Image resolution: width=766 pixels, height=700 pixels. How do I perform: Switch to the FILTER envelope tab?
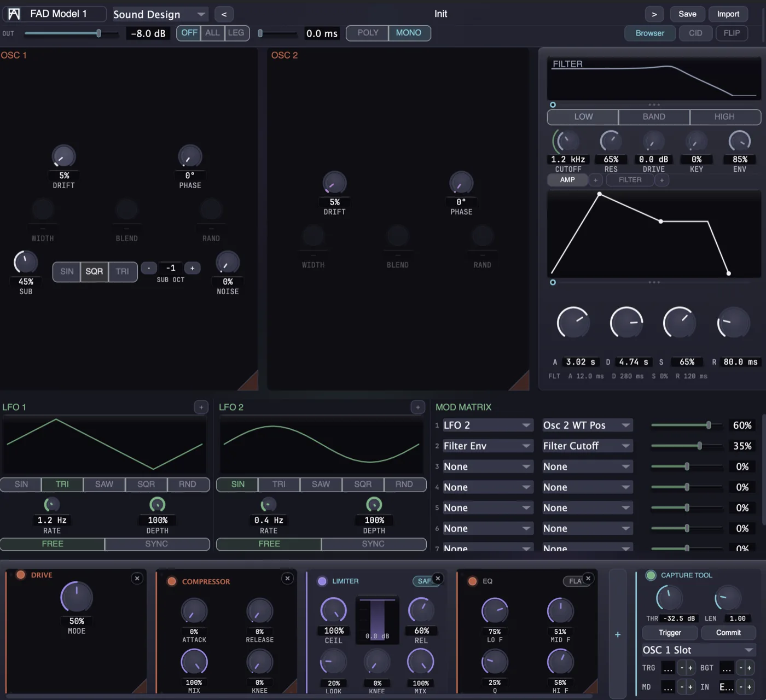pos(630,180)
